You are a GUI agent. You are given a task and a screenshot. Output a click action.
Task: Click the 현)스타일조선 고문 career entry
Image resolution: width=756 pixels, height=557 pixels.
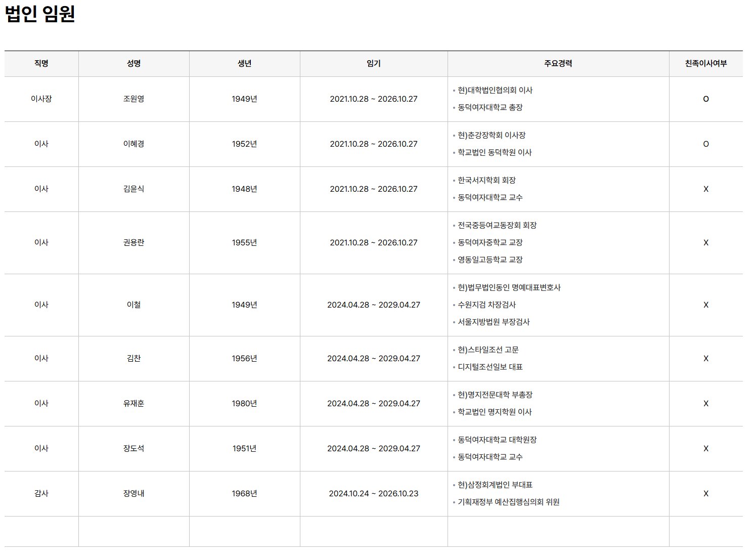click(x=488, y=350)
